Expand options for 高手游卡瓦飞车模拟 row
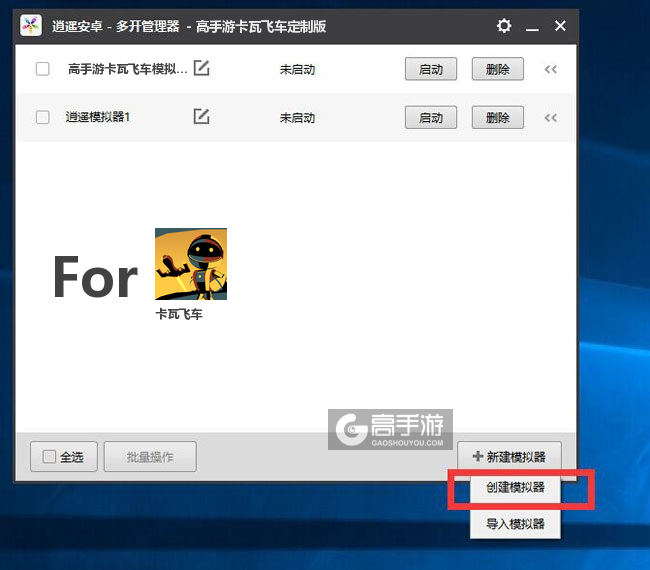The image size is (650, 570). tap(551, 69)
